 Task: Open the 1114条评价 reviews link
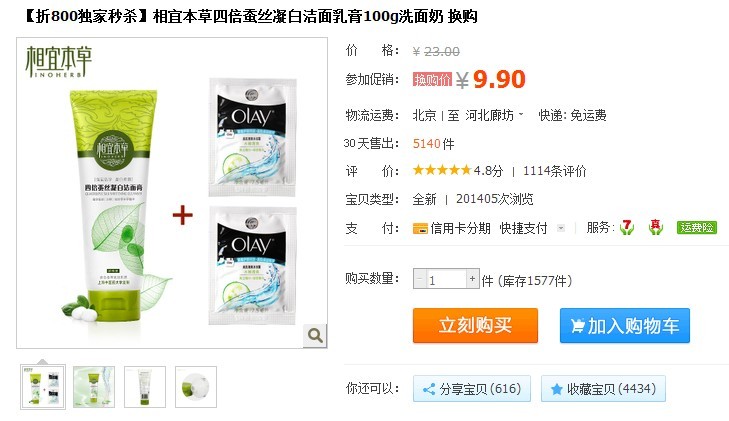tap(554, 171)
